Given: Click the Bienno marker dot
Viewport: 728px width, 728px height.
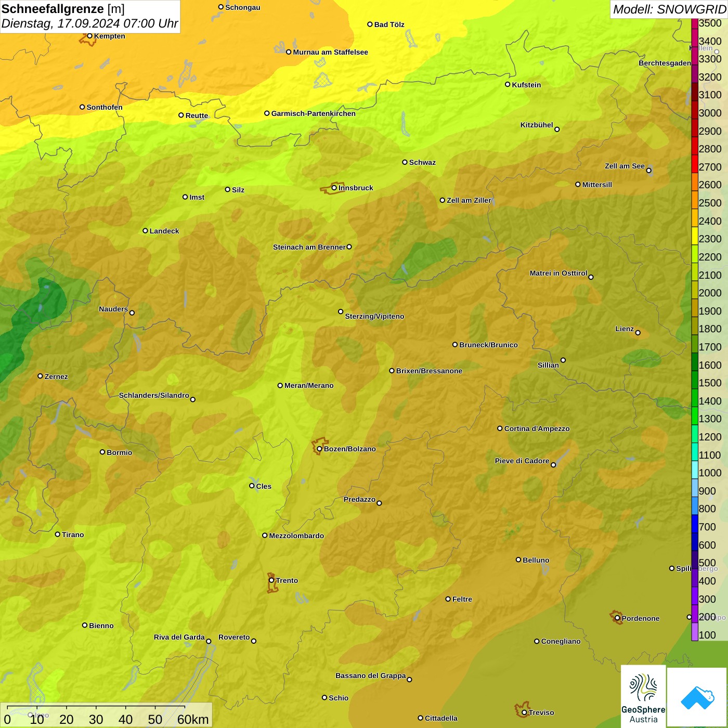Looking at the screenshot, I should 85,625.
